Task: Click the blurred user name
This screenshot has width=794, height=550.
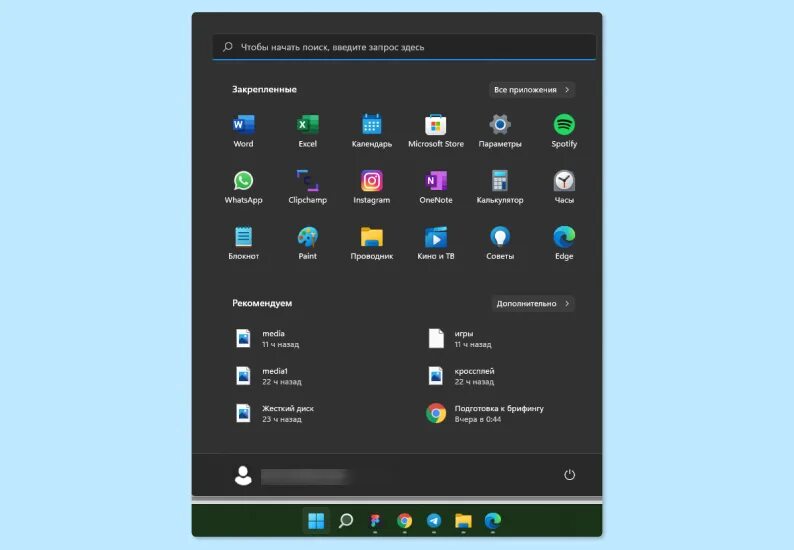Action: pos(305,477)
